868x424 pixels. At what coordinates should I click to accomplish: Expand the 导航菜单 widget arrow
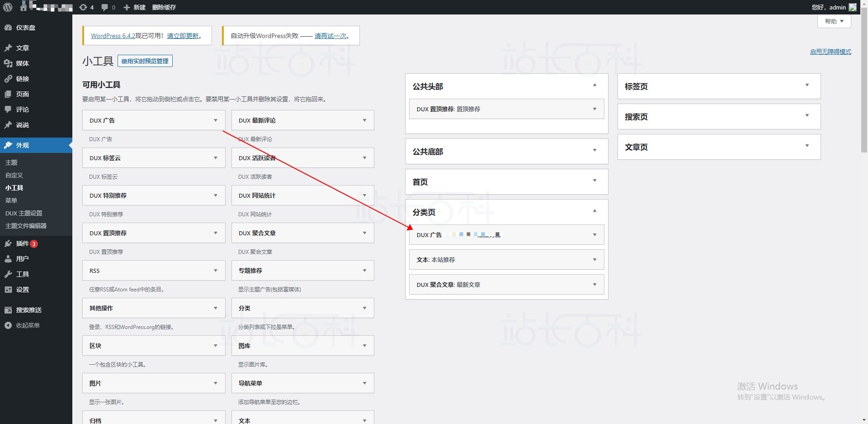(x=365, y=383)
